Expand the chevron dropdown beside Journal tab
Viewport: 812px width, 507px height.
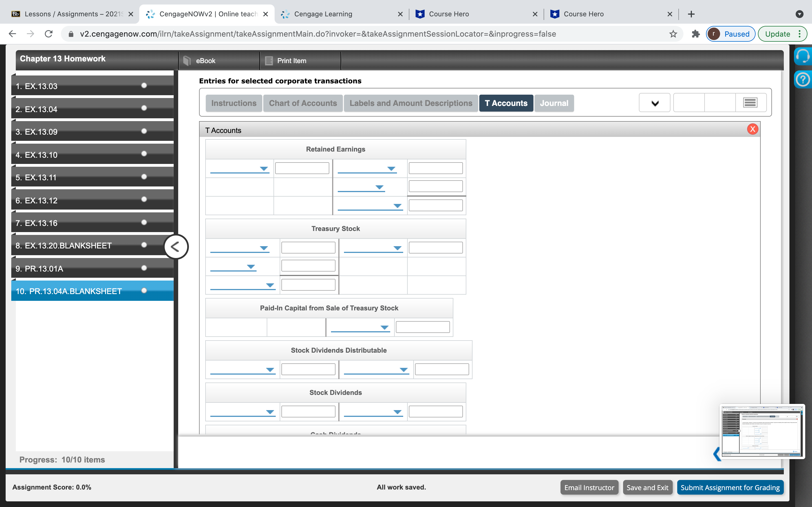click(654, 103)
